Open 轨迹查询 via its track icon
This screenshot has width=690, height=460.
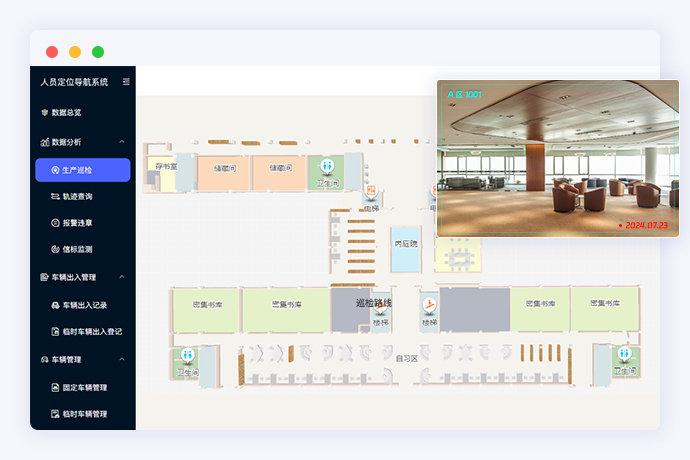coord(55,196)
